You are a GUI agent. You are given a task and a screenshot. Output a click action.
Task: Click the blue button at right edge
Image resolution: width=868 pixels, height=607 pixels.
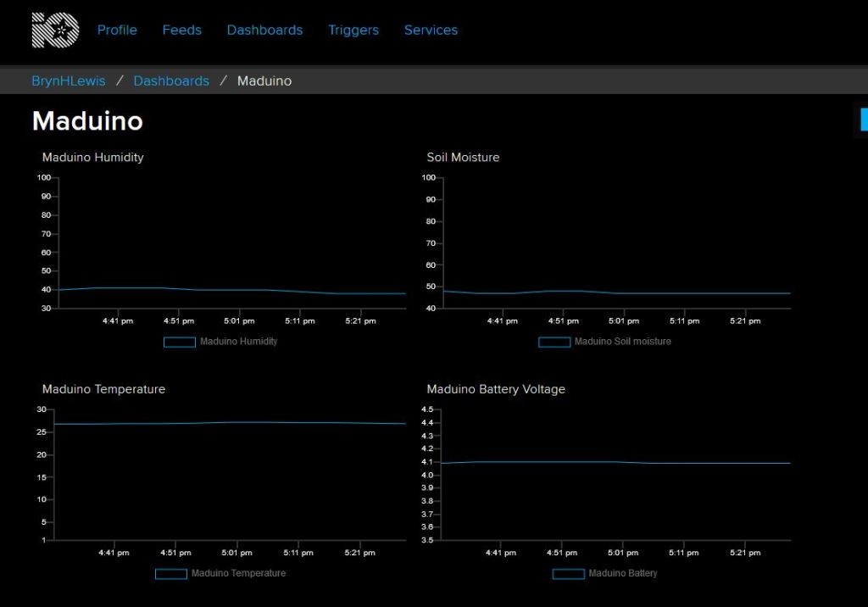click(x=864, y=120)
